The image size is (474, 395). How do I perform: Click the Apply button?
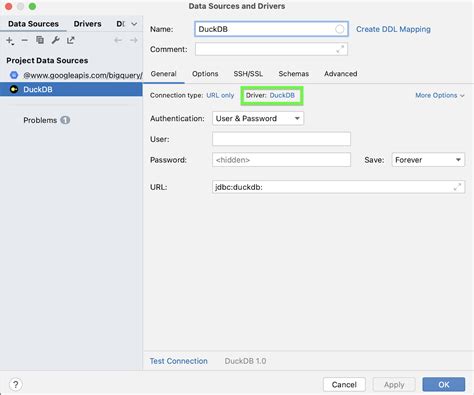tap(394, 385)
